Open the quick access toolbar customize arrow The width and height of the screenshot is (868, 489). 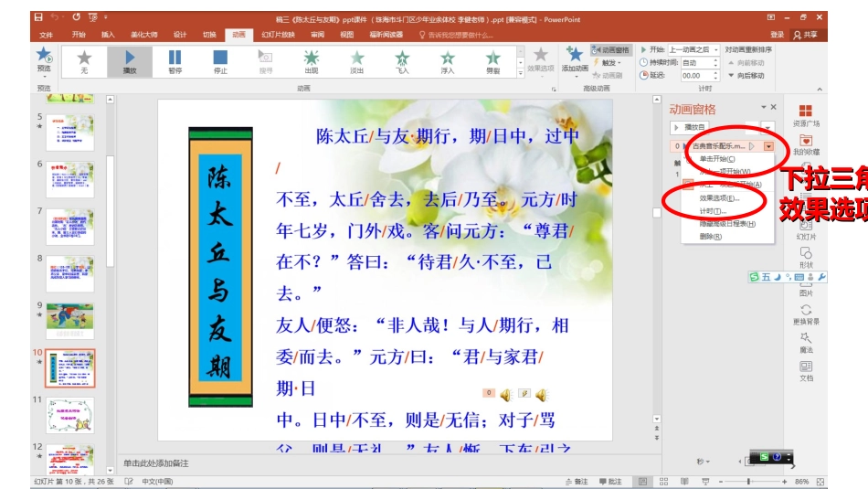[x=106, y=17]
